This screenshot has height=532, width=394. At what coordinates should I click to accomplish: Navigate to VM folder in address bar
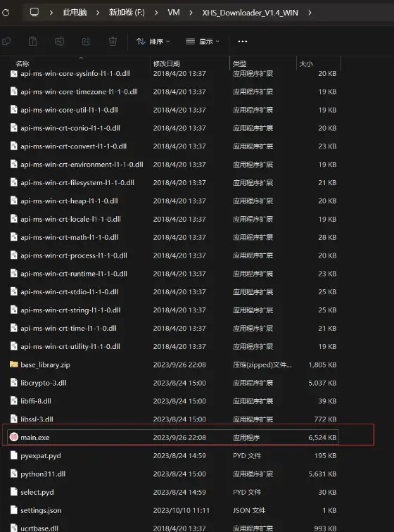[x=173, y=13]
